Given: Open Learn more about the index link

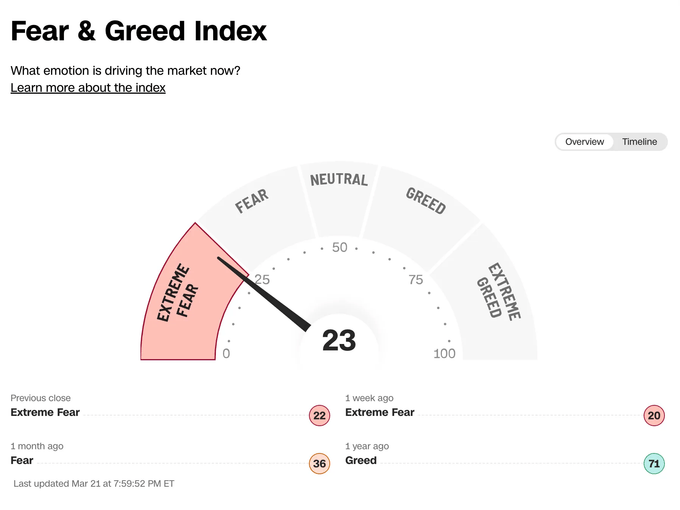Looking at the screenshot, I should (88, 88).
